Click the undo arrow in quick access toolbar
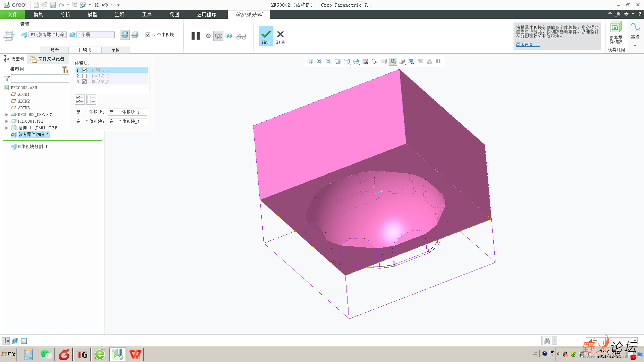Screen dimensions: 644x362 [105, 5]
